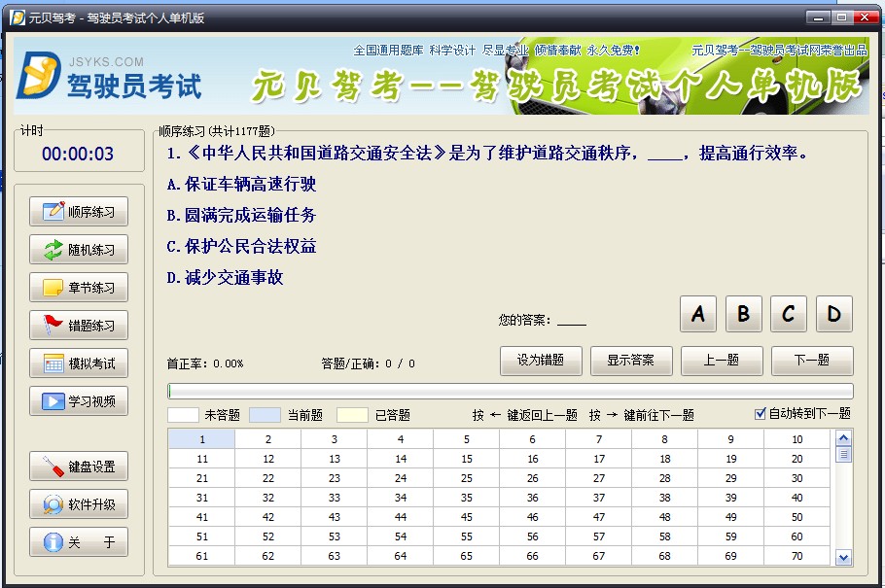Mark question with 设为错题 button
Screen dimensions: 885x588
541,361
